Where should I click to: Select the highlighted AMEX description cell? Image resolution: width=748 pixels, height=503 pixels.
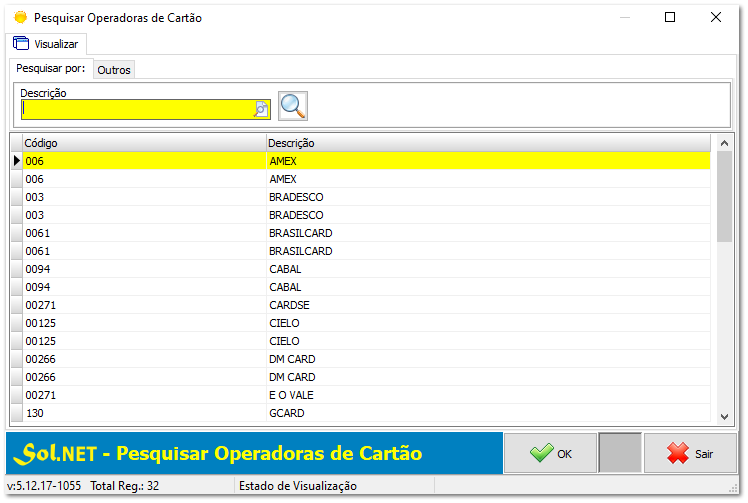[488, 161]
